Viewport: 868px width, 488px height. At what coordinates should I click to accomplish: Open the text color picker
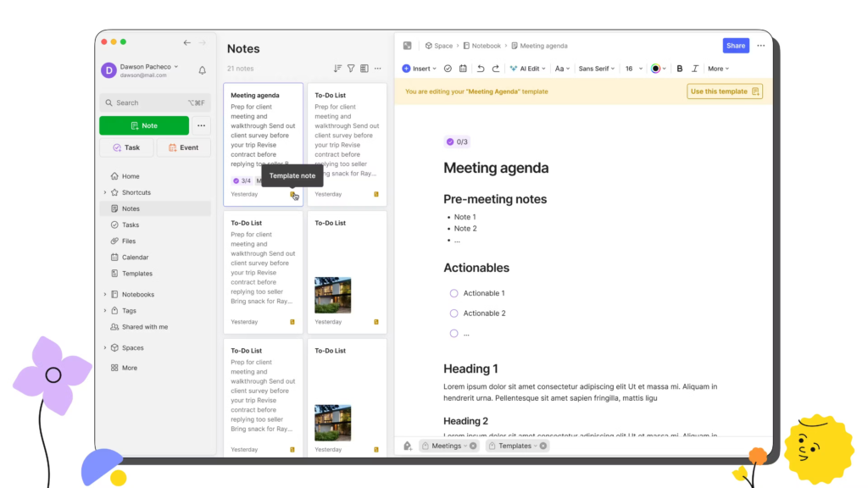coord(658,69)
